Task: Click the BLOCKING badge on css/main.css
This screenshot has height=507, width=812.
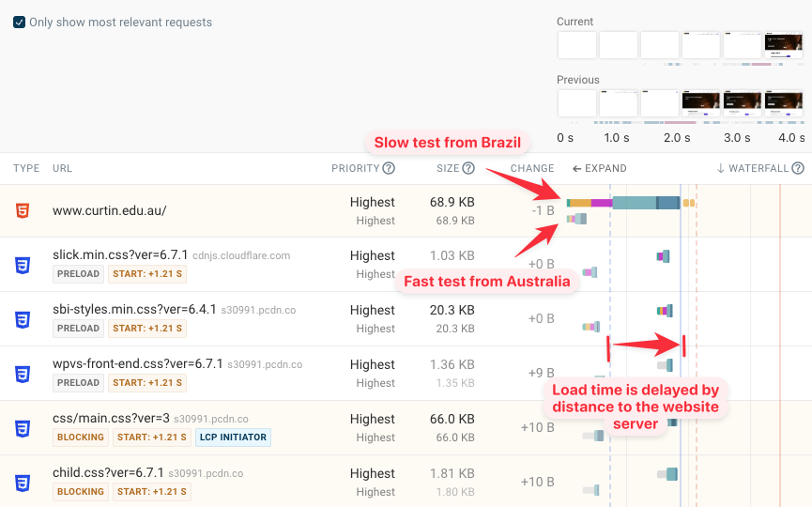Action: click(81, 438)
